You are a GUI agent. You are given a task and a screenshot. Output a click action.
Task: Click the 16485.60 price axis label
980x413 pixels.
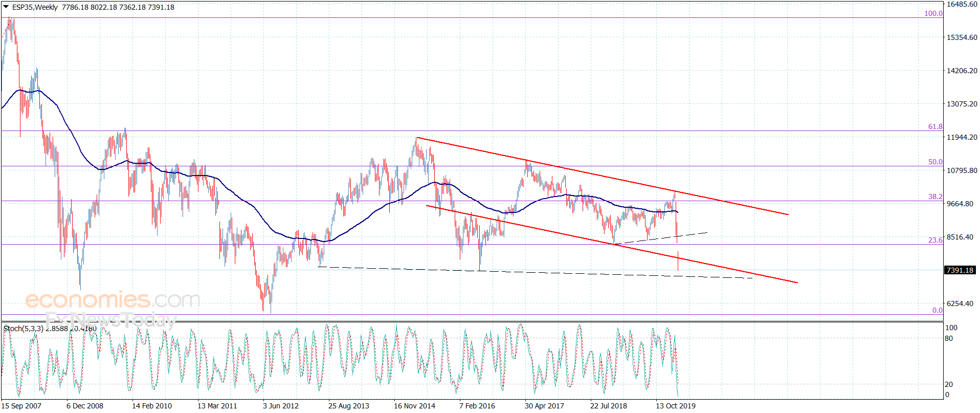pos(962,4)
